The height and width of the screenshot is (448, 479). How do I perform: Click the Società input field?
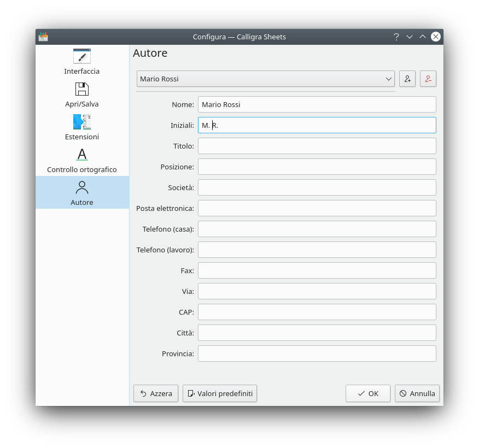317,187
